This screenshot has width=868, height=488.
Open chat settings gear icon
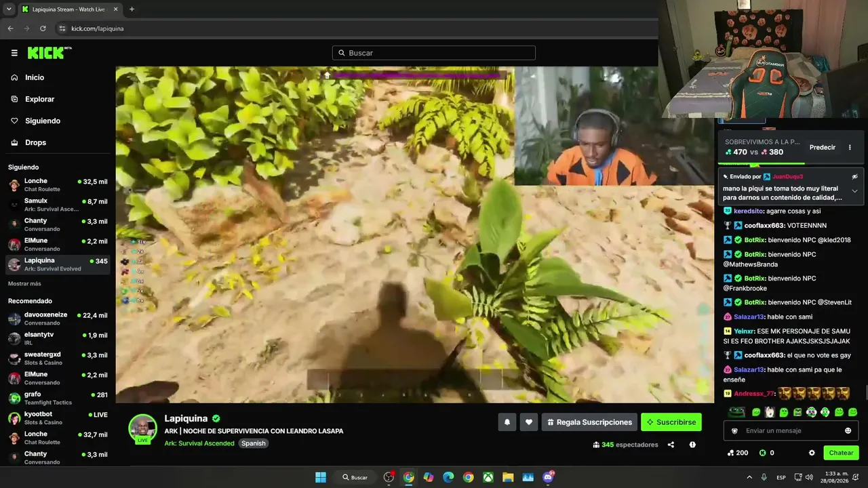(x=812, y=453)
